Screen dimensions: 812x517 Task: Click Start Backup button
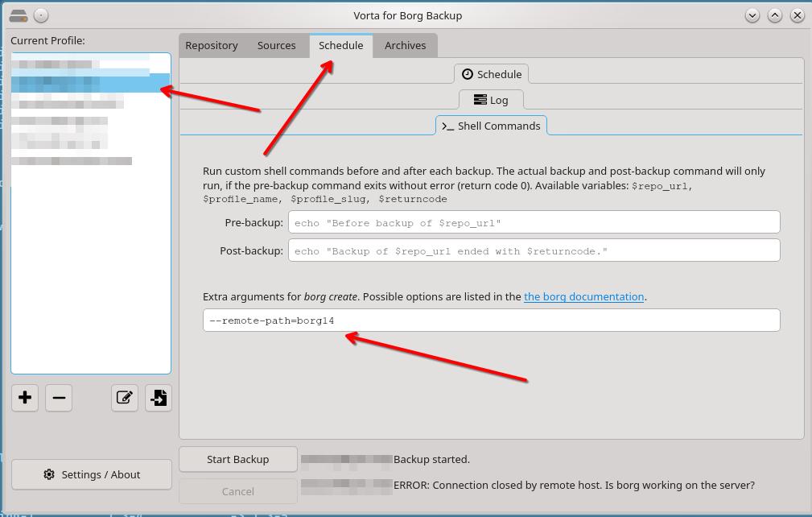(x=238, y=460)
